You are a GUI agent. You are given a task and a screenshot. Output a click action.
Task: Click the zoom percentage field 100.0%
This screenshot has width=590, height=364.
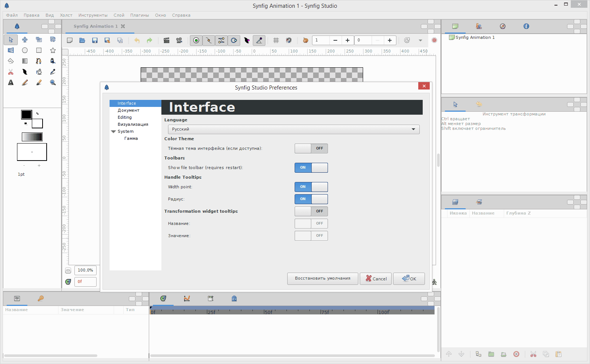[x=86, y=270]
